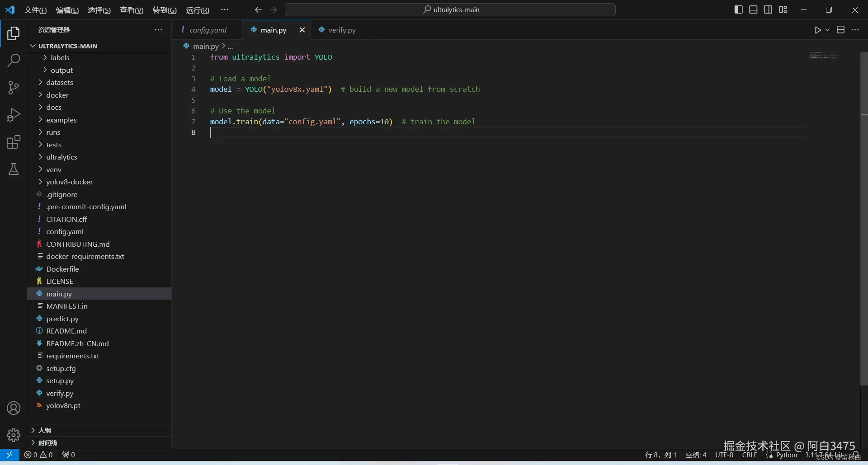Open the Extensions view
868x465 pixels.
tap(14, 142)
